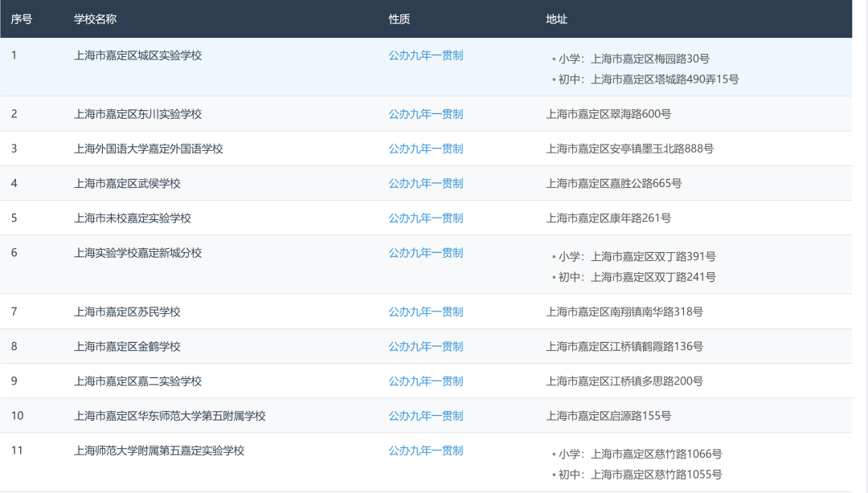Screen dimensions: 868x493
Task: Click address 南翔镇南华路318号
Action: (624, 312)
